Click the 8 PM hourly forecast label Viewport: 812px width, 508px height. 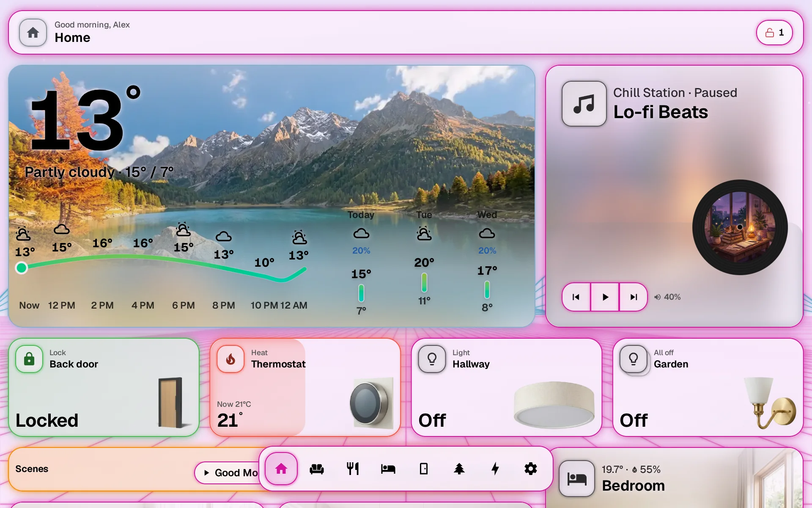(224, 305)
